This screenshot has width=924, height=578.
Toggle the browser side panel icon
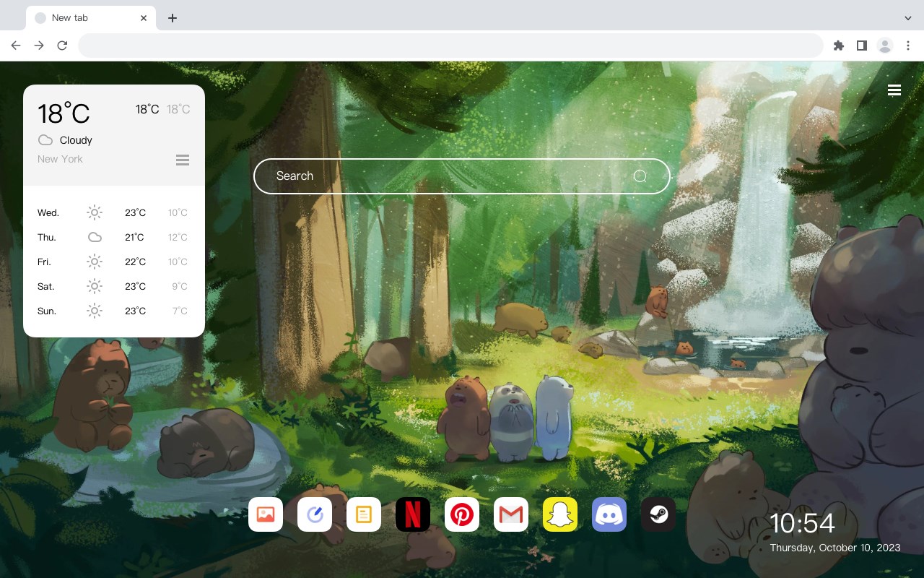861,46
